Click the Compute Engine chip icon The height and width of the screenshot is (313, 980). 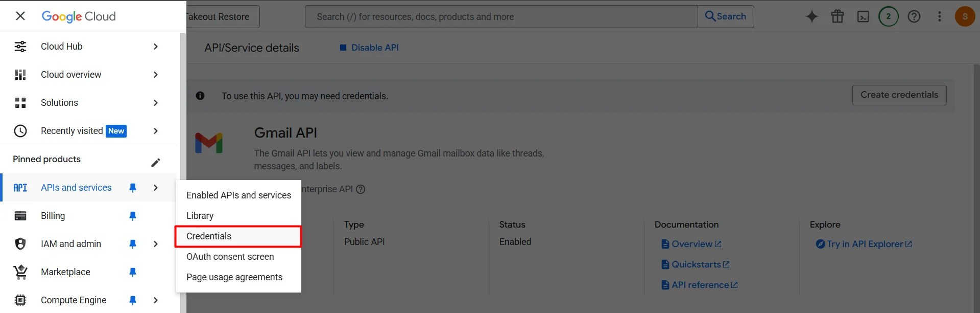point(20,300)
